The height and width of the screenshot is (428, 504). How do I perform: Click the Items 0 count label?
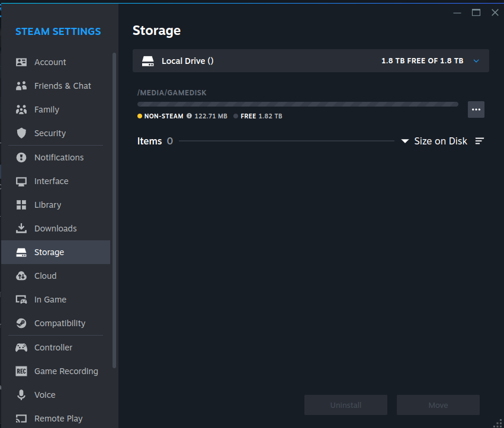(155, 141)
